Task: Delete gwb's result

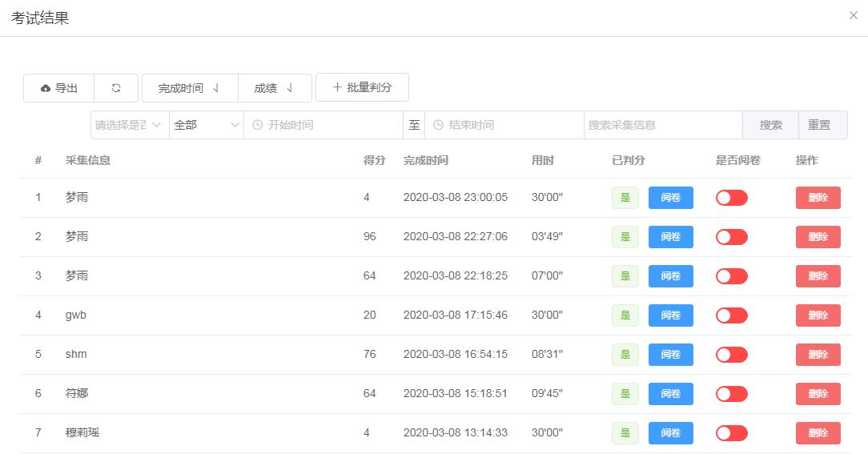Action: coord(818,315)
